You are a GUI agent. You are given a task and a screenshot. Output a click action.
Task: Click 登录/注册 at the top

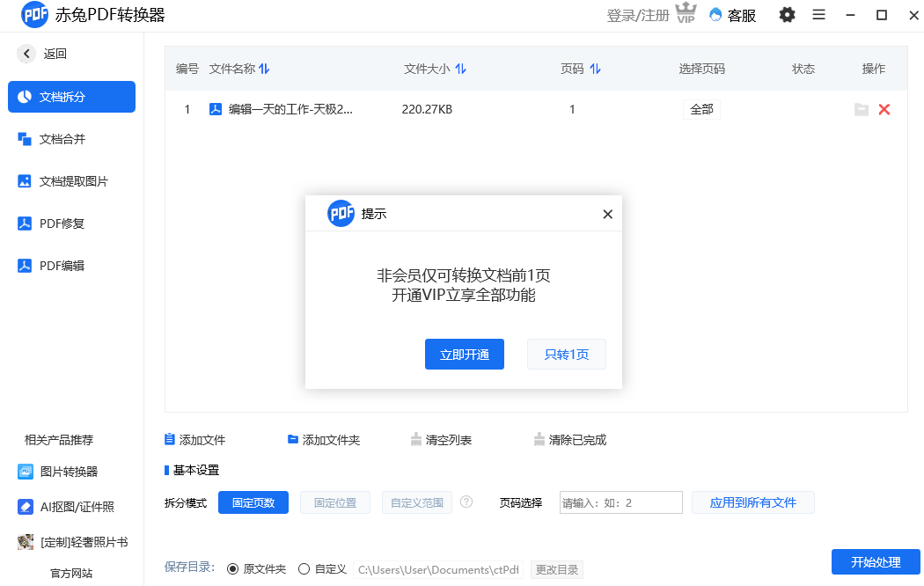639,15
